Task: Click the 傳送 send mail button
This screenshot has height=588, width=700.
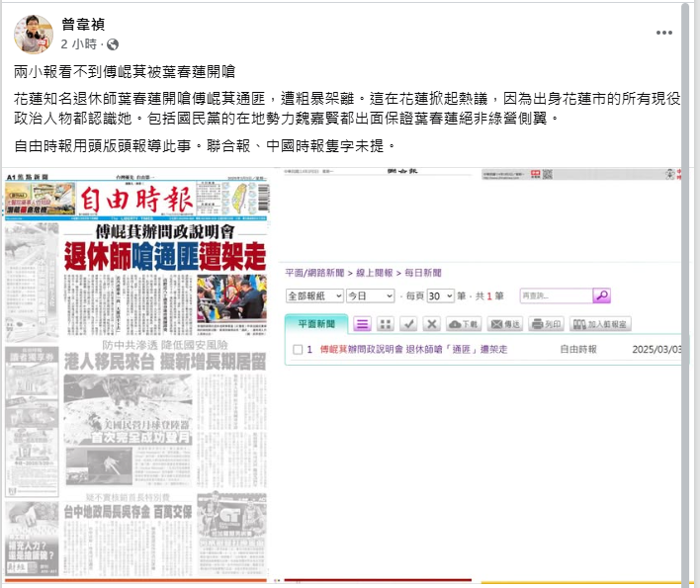Action: pyautogui.click(x=505, y=324)
